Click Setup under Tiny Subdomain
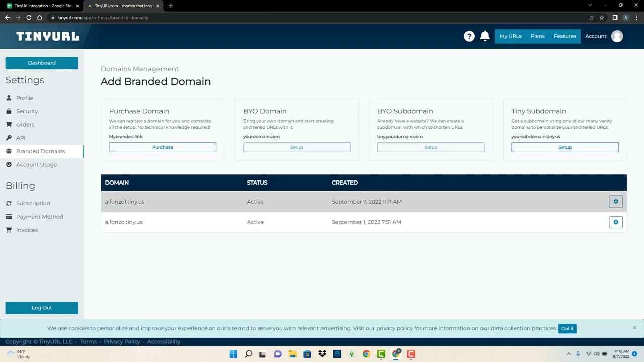Viewport: 644px width, 362px height. (565, 147)
